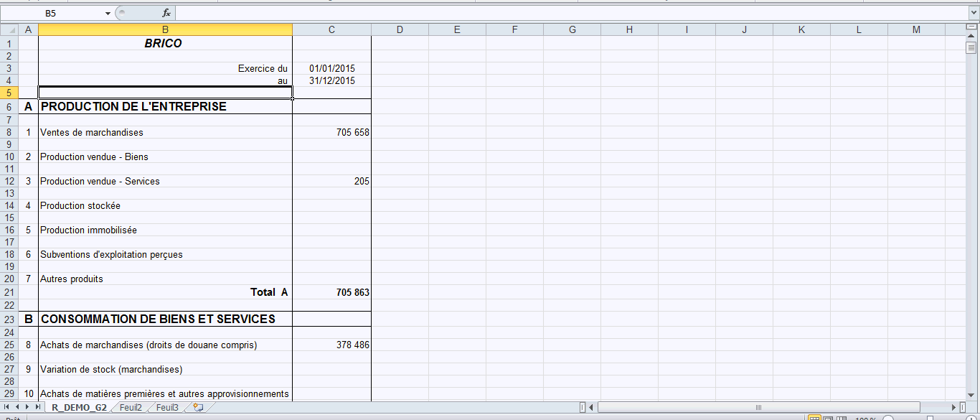Select the R_DEMO_G2 sheet tab

pyautogui.click(x=79, y=407)
